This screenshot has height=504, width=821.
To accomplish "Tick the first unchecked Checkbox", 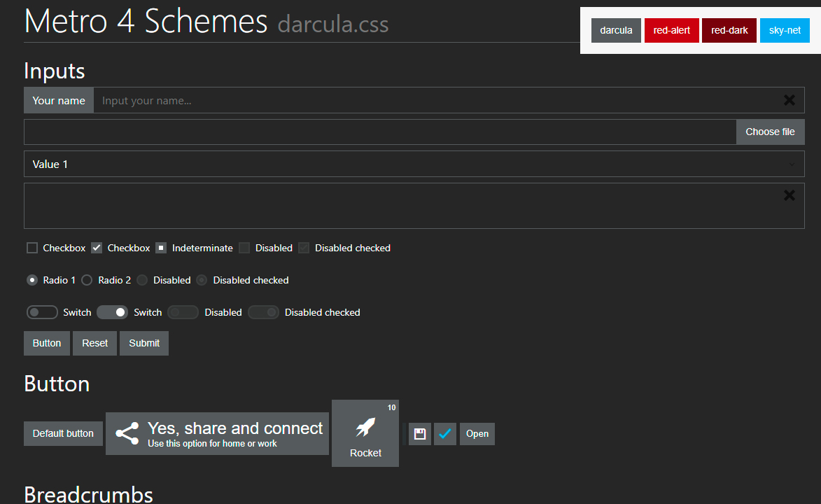I will pos(32,248).
